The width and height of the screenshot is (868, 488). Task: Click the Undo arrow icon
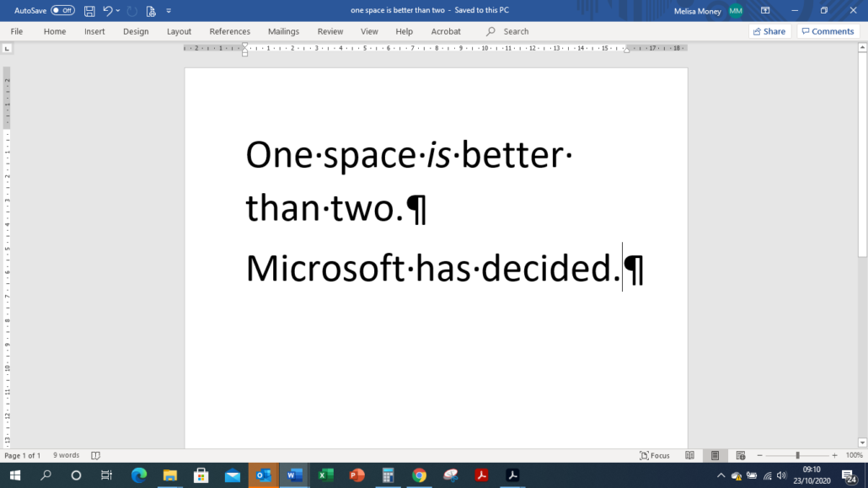click(x=107, y=10)
